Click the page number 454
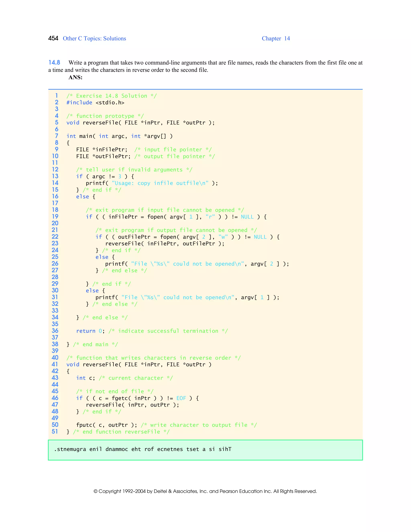 [53, 39]
